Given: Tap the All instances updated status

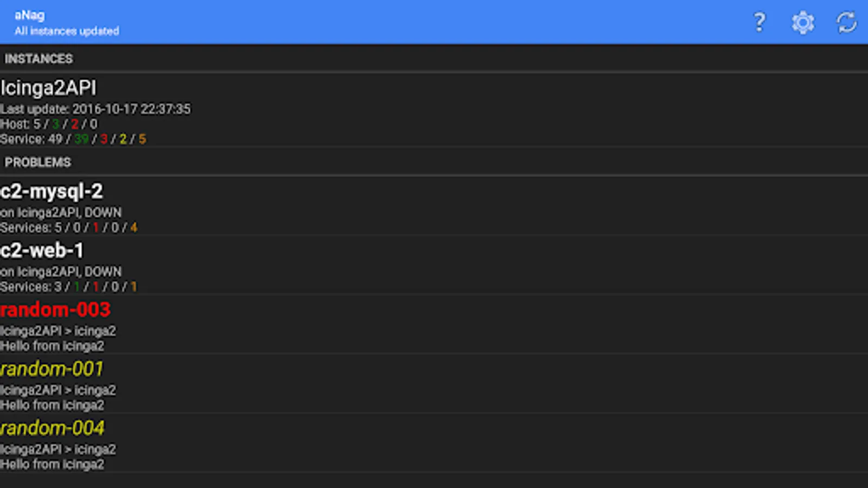Looking at the screenshot, I should tap(67, 31).
